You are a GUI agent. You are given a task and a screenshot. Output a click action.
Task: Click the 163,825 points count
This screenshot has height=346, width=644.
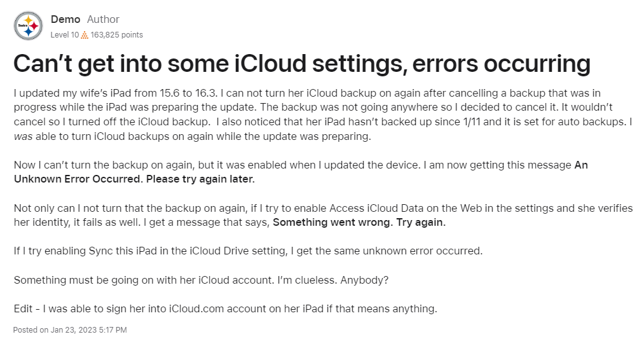point(116,35)
